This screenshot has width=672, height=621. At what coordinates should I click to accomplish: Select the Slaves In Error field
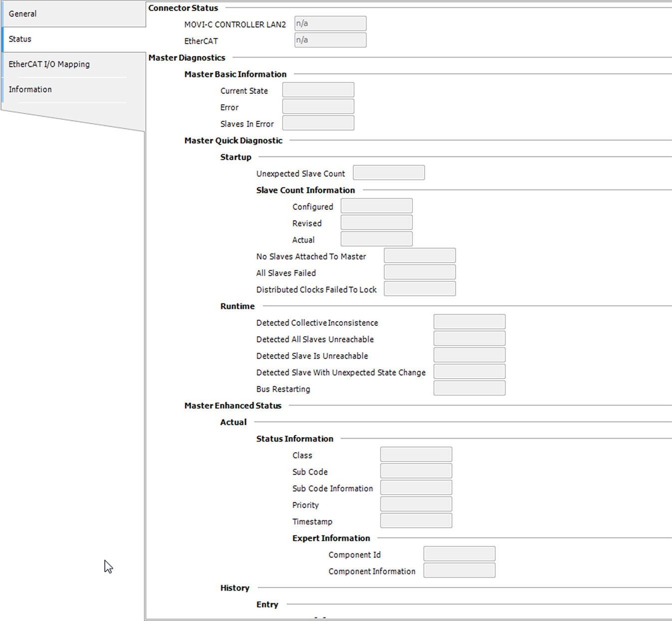click(318, 123)
